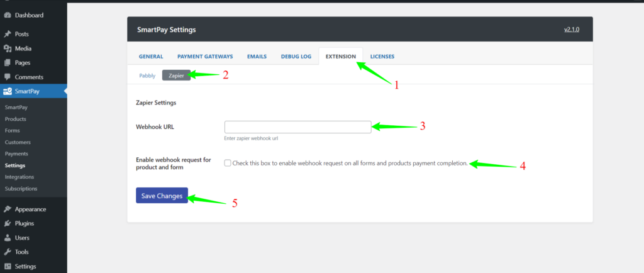Open Forms submenu item
Screen dimensions: 644x273
pyautogui.click(x=13, y=131)
